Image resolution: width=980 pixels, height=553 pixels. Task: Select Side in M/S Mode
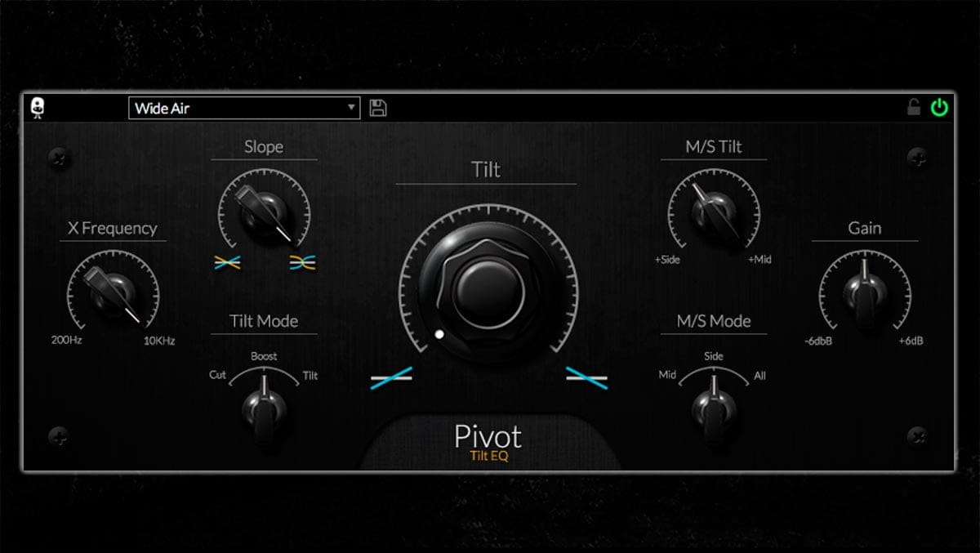tap(713, 357)
